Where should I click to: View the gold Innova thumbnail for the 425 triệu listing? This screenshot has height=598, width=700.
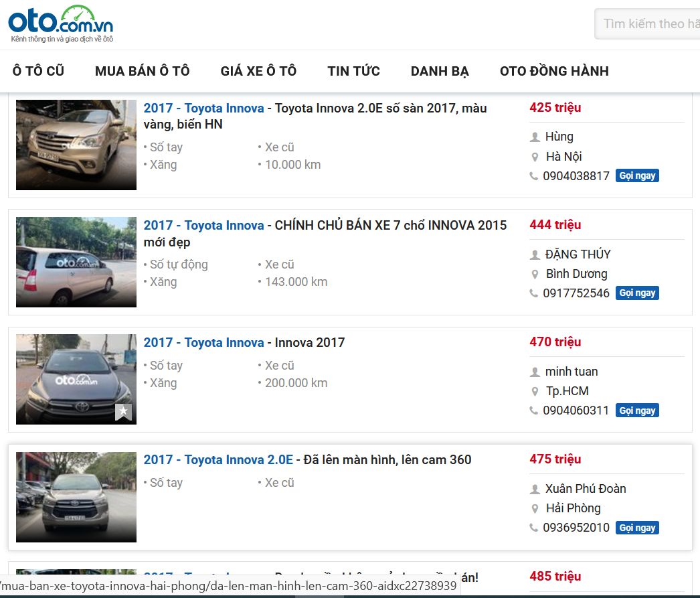coord(76,145)
